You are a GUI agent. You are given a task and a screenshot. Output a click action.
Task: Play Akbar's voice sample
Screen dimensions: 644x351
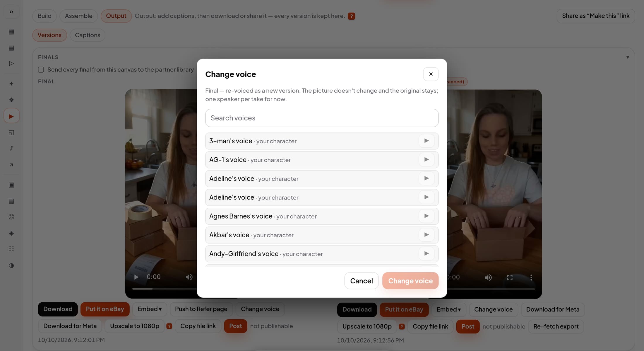[x=427, y=235]
